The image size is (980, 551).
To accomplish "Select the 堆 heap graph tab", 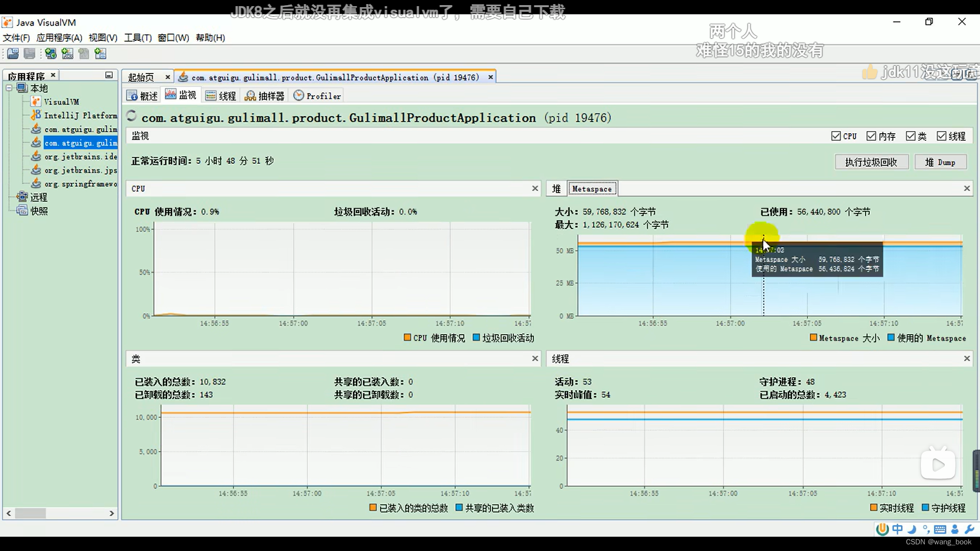I will click(556, 189).
